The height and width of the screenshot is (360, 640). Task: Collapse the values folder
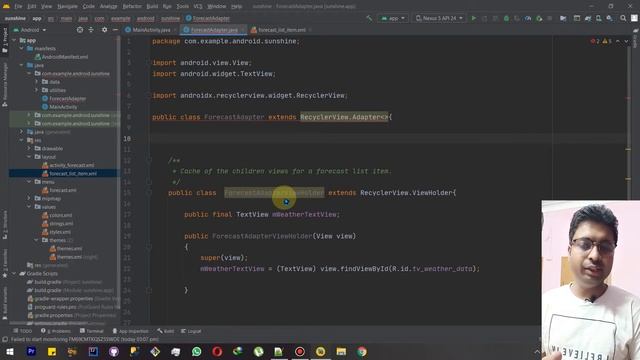pos(29,207)
